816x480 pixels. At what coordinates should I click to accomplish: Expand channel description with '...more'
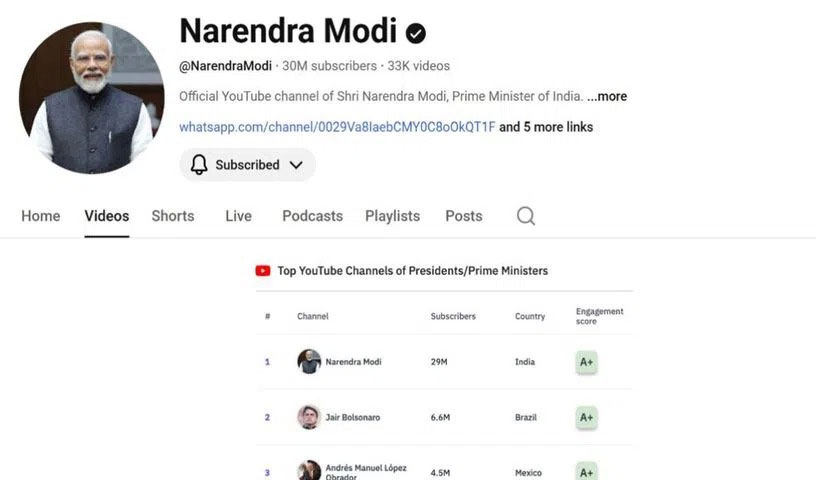click(x=607, y=96)
